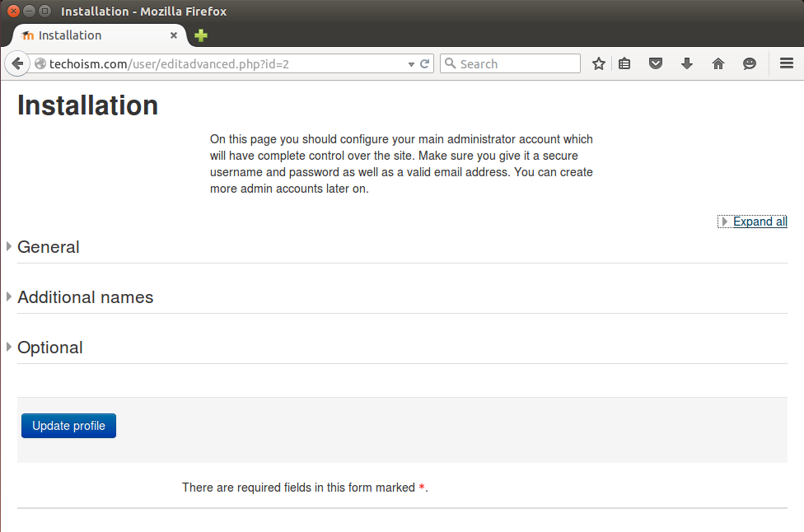Click the address bar URL field
The height and width of the screenshot is (532, 804).
[x=221, y=64]
